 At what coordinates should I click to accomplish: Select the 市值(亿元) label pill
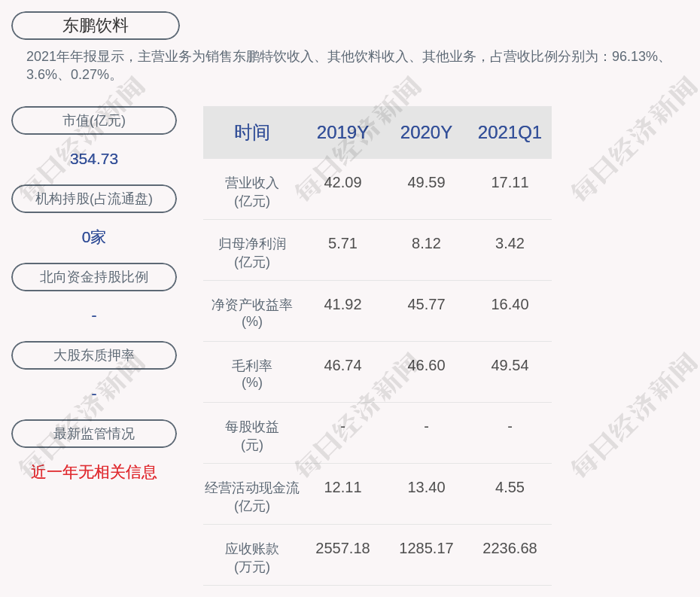94,120
